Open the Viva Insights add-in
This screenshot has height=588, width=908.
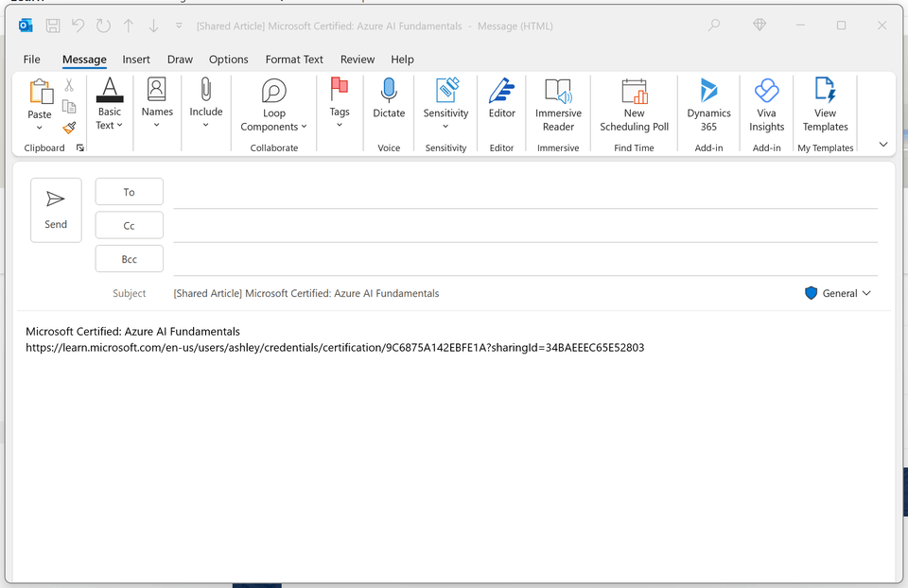point(767,105)
